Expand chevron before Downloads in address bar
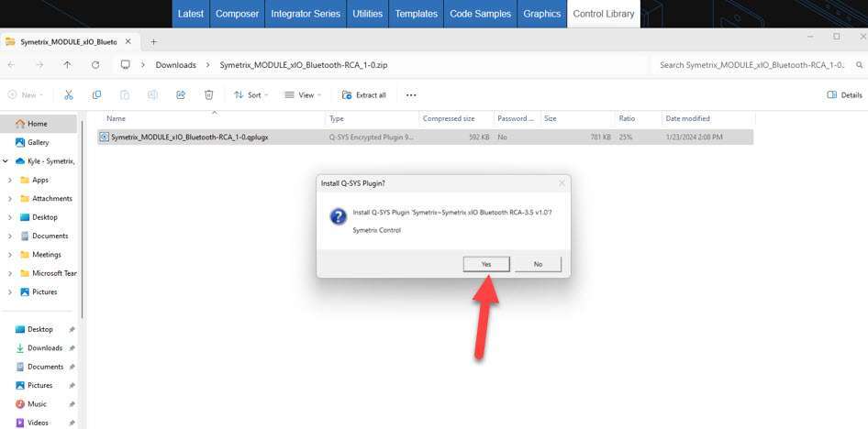Image resolution: width=868 pixels, height=429 pixels. click(143, 65)
